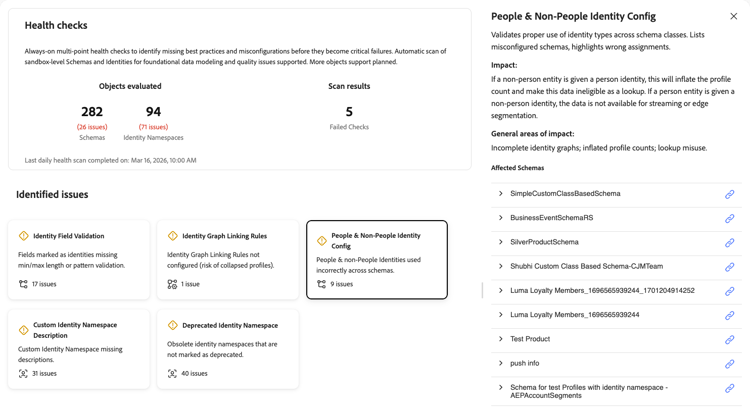
Task: Open link icon for push info schema
Action: 729,364
